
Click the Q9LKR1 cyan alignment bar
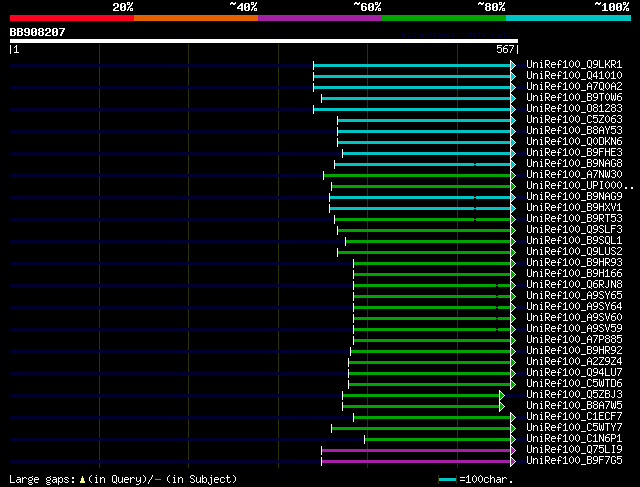pyautogui.click(x=412, y=65)
